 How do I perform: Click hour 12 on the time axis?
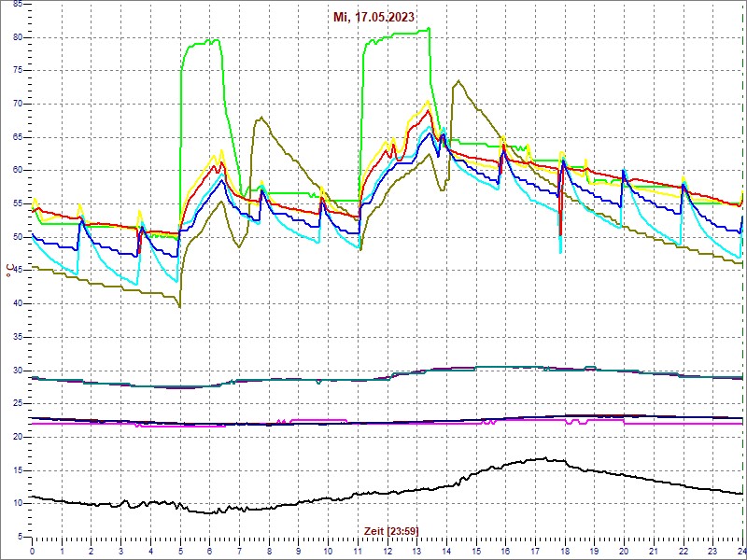point(388,550)
